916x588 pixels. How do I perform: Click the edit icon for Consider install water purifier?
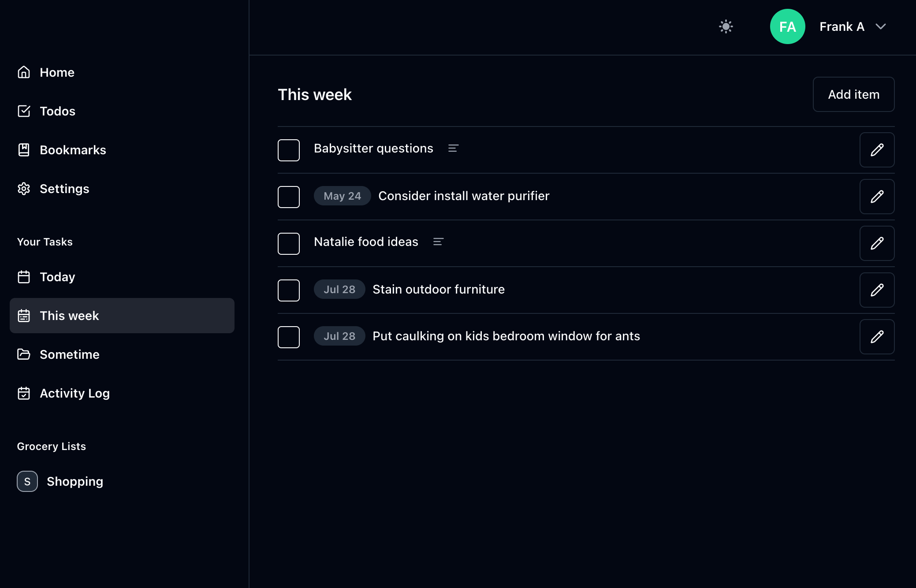(877, 196)
